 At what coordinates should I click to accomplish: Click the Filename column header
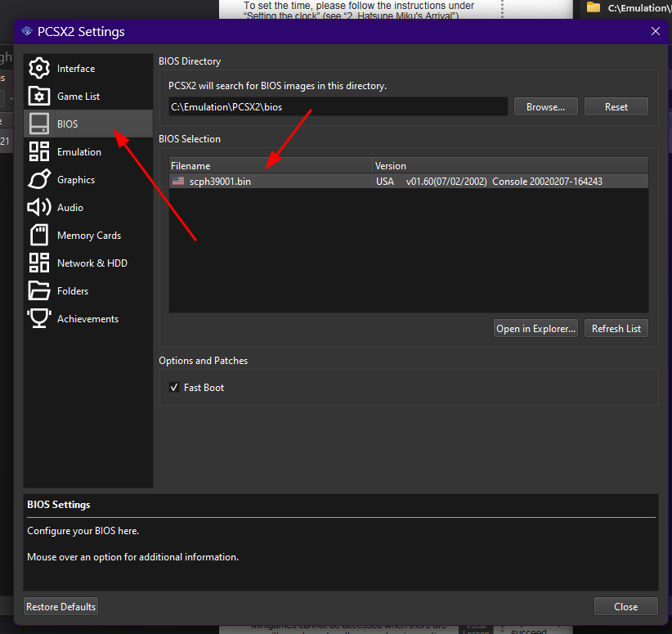(x=271, y=165)
